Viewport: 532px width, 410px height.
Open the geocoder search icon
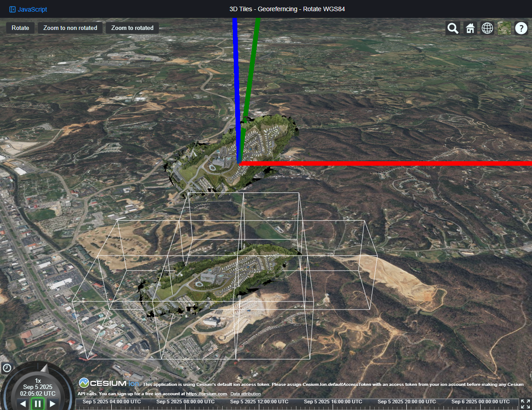452,28
